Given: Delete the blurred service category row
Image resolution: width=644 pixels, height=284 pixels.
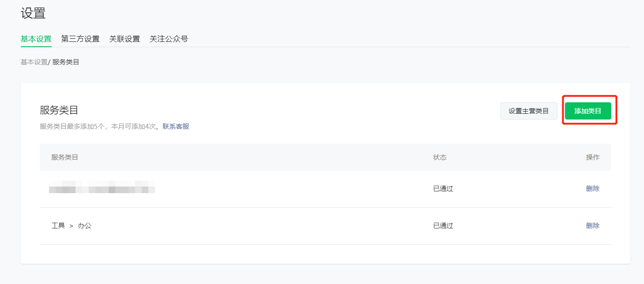Looking at the screenshot, I should (x=592, y=189).
